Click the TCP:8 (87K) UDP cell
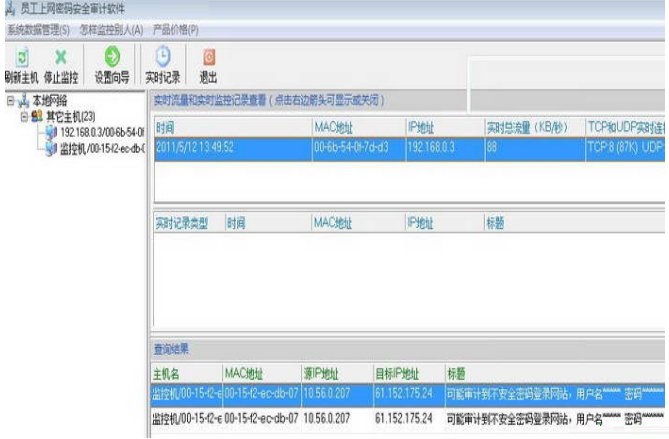Viewport: 669px width, 439px height. tap(625, 148)
